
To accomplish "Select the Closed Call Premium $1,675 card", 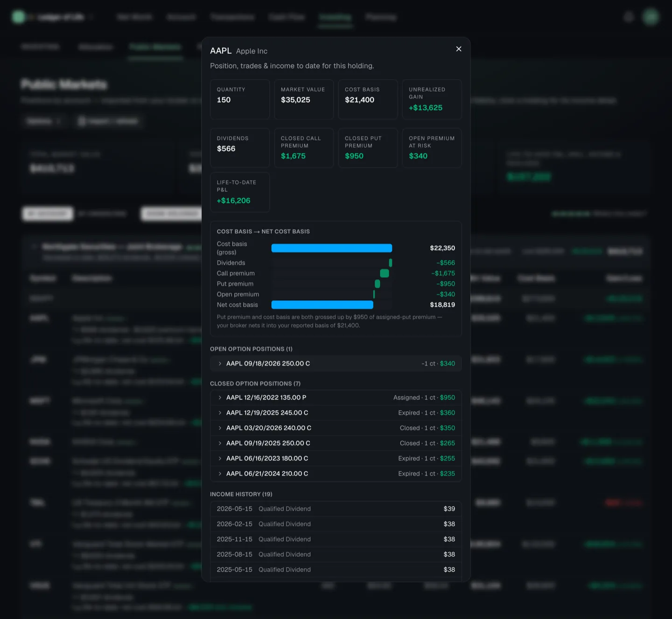I will click(304, 148).
